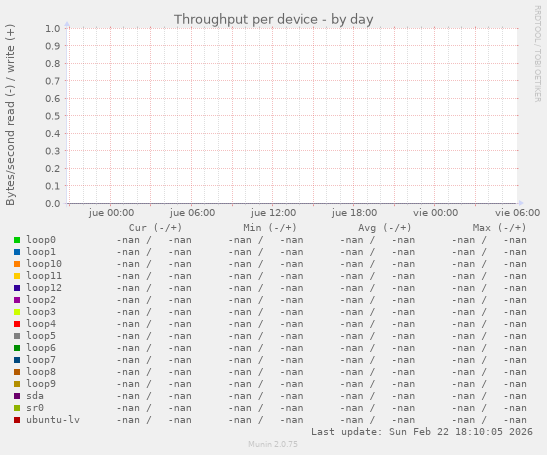Click the Bytes/second read/write axis title
Viewport: 547px width, 455px height.
tap(10, 115)
